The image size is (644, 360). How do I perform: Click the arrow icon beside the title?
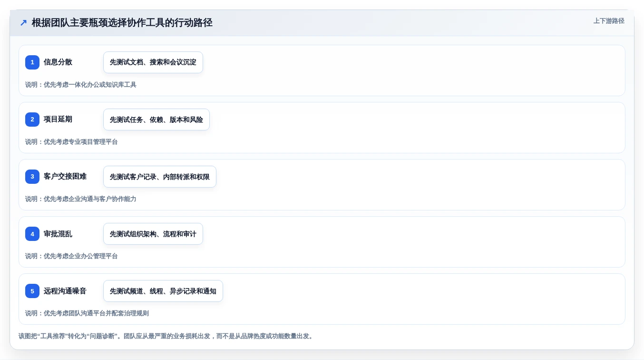23,23
